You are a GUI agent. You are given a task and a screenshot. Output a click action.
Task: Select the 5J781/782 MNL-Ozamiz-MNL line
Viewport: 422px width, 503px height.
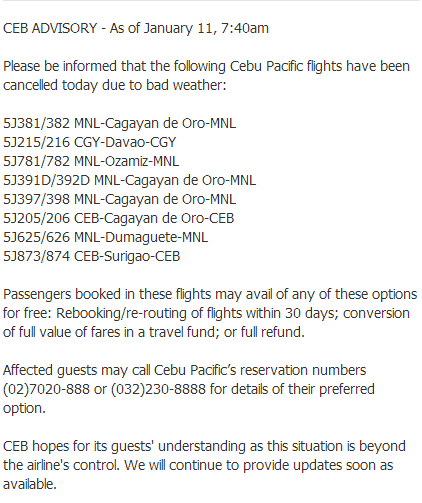(91, 161)
